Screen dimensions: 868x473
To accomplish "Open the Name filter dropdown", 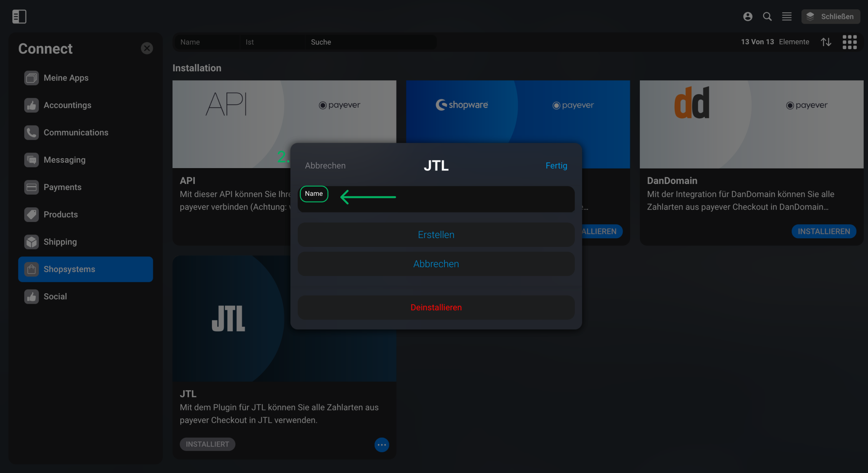I will [x=207, y=42].
